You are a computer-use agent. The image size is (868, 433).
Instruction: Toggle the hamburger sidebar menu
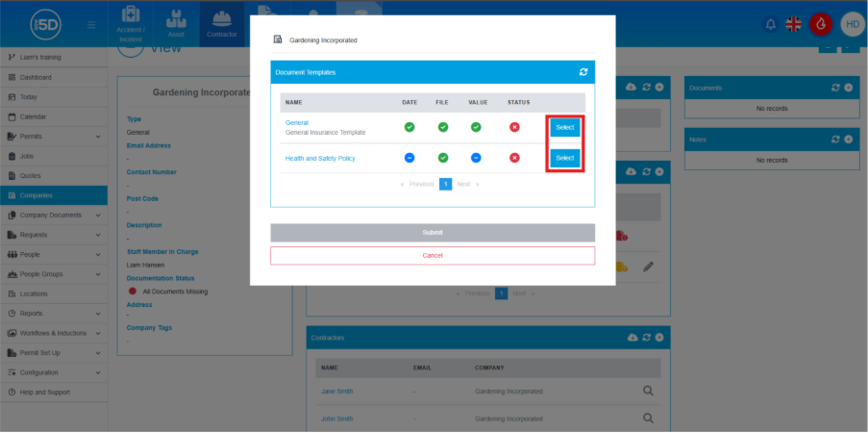coord(91,25)
